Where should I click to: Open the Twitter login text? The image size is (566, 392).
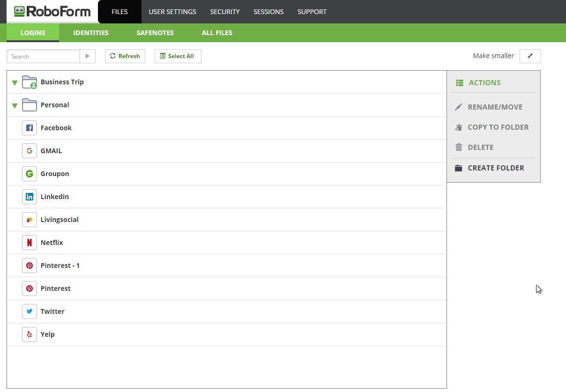[x=52, y=311]
